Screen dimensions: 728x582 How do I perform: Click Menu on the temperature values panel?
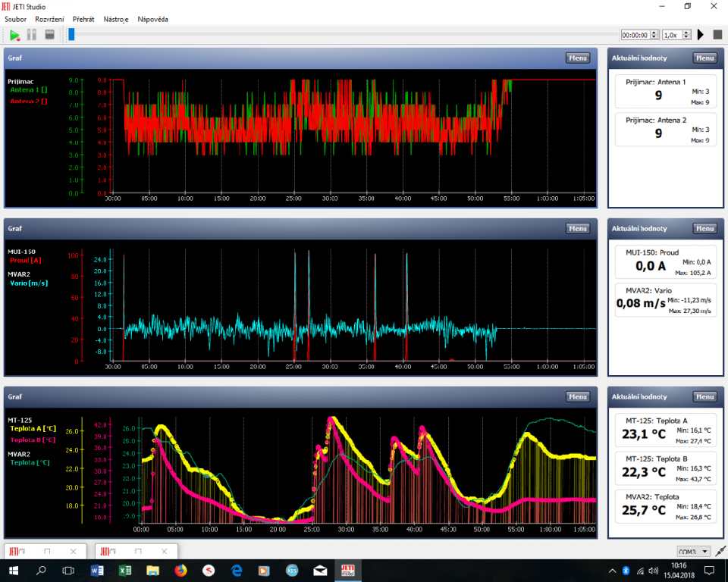tap(704, 396)
